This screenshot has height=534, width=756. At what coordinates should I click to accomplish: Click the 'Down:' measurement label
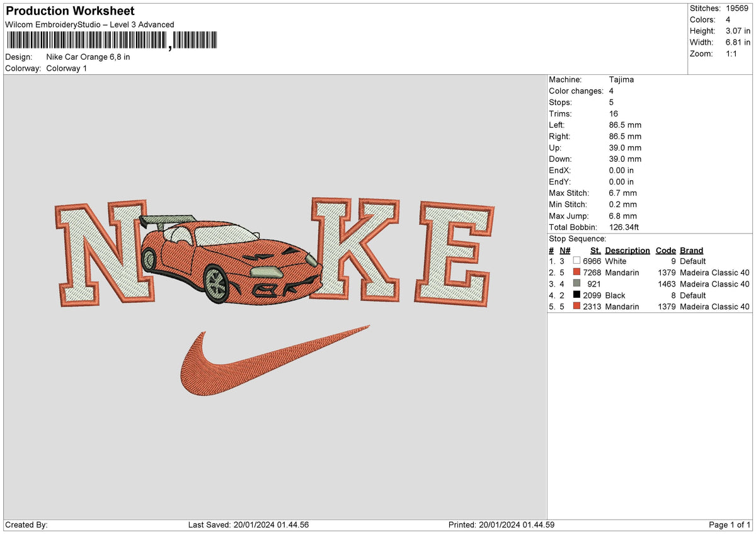point(561,159)
